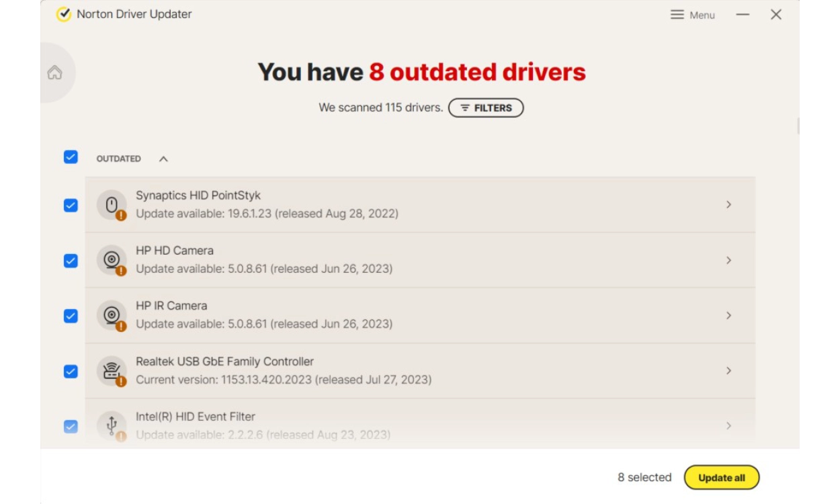Open the hamburger Menu
Image resolution: width=840 pixels, height=504 pixels.
click(692, 15)
